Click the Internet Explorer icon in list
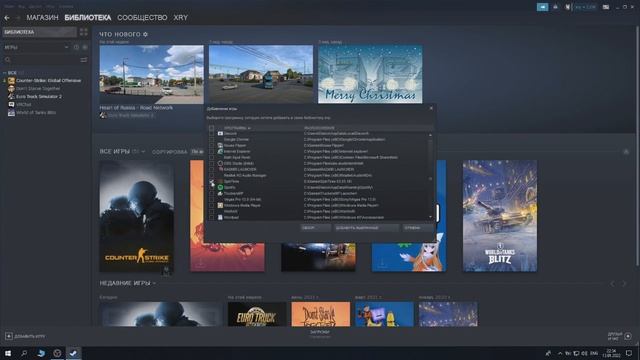The image size is (640, 360). coord(220,151)
